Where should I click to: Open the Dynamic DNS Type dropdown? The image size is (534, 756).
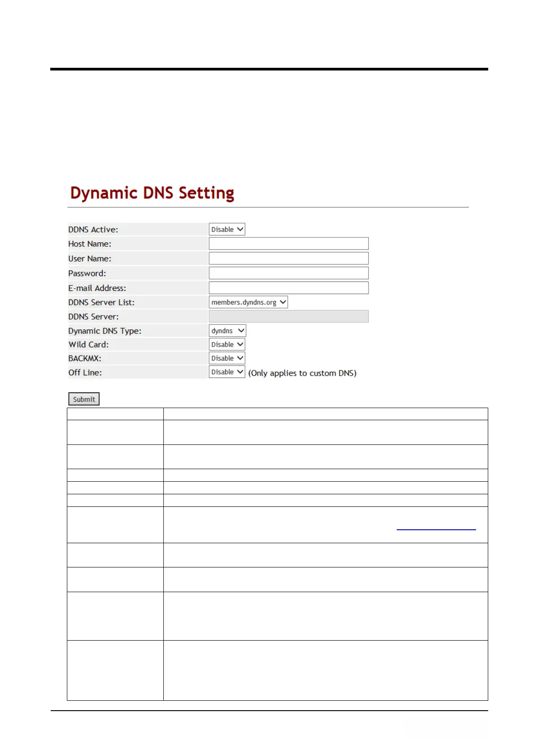click(x=228, y=331)
